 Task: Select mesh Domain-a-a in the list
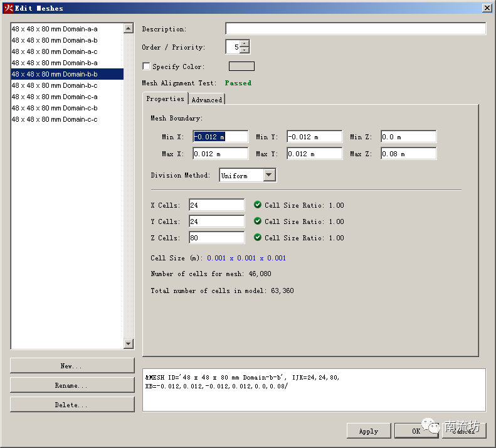coord(55,29)
